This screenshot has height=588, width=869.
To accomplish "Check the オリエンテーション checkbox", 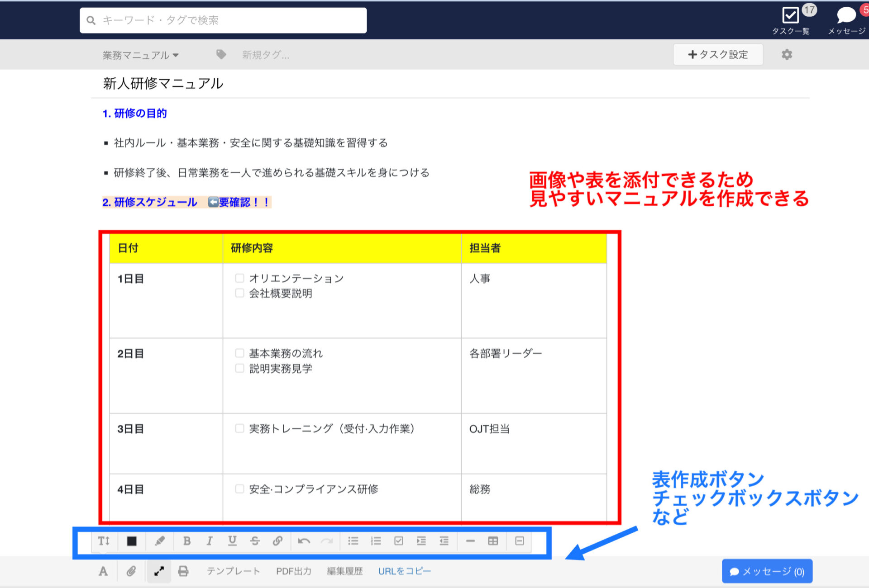I will point(239,278).
